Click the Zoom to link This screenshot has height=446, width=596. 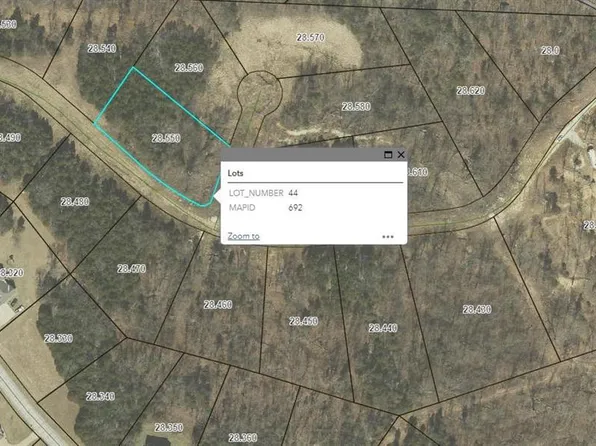244,236
